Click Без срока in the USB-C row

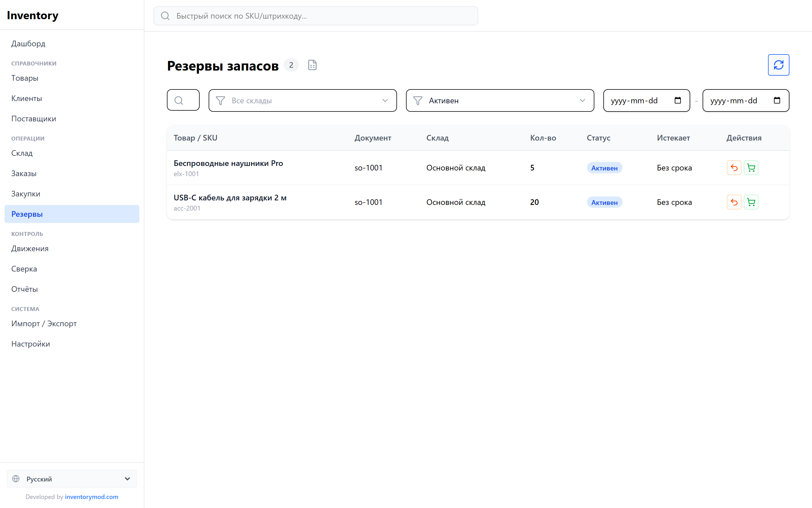(x=674, y=202)
